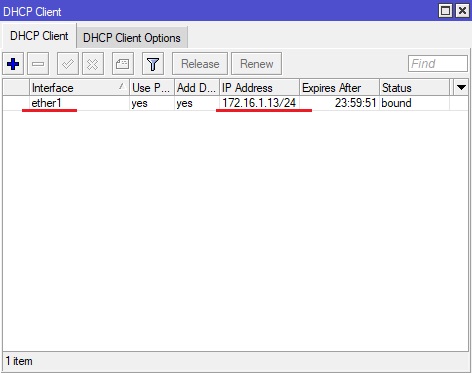Click the Use Peer DNS yes cell

click(x=152, y=103)
